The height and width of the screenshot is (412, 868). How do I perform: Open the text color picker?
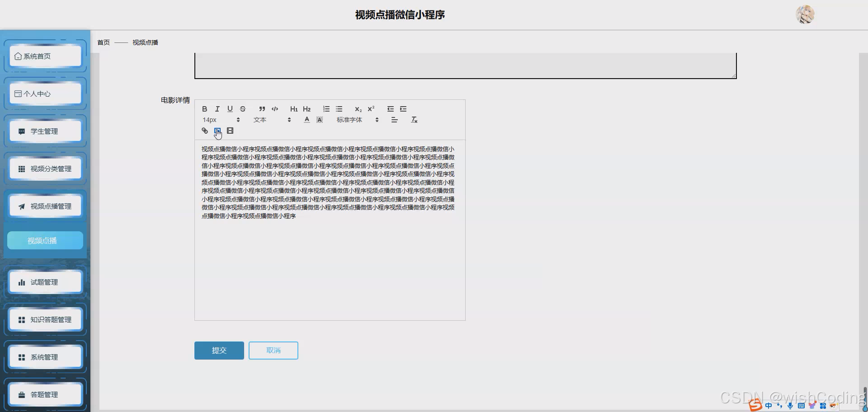point(307,120)
